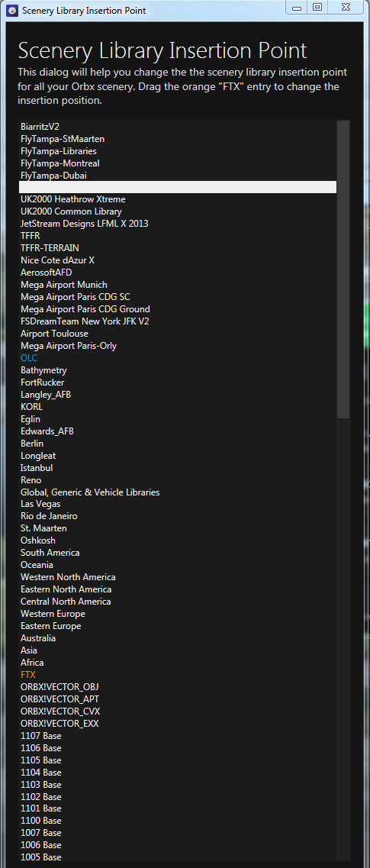Screen dimensions: 370x868
Task: Select the 1105 Base entry
Action: 41,760
